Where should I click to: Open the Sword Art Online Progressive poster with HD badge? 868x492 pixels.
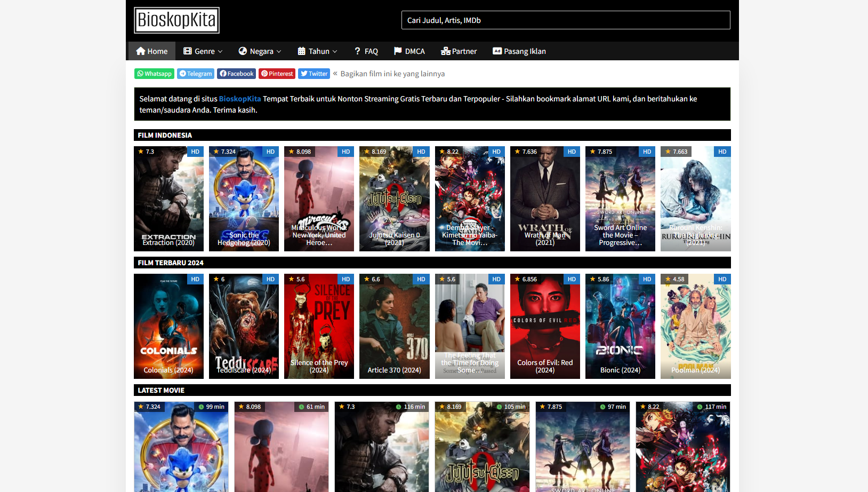pyautogui.click(x=620, y=199)
